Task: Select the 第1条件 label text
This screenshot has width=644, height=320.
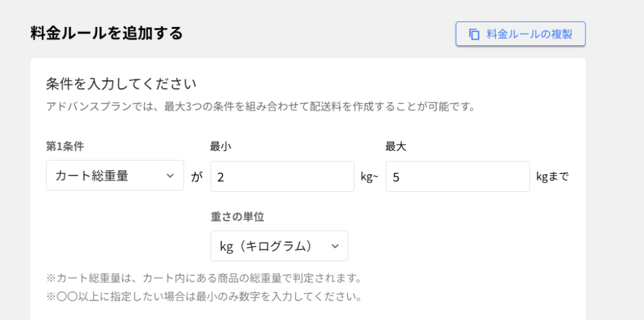Action: point(65,146)
